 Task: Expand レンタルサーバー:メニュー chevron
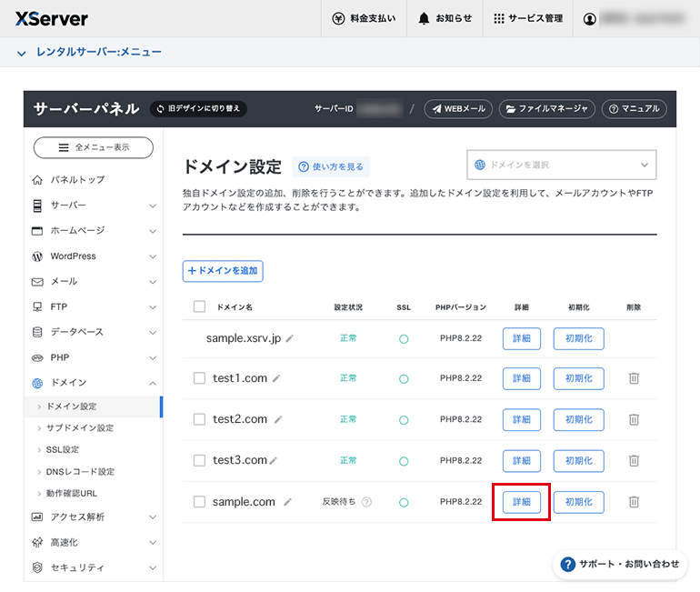pyautogui.click(x=22, y=53)
